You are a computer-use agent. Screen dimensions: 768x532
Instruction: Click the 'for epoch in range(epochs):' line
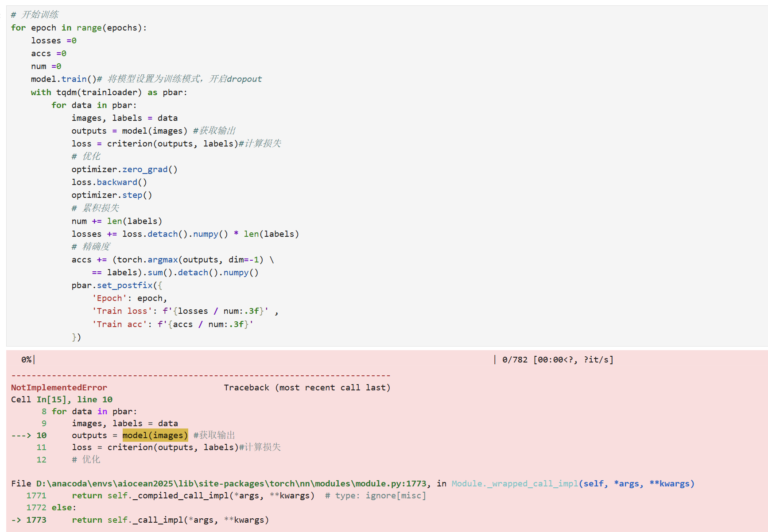pos(79,28)
